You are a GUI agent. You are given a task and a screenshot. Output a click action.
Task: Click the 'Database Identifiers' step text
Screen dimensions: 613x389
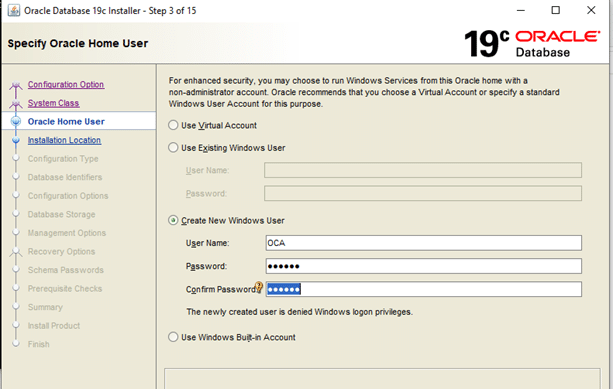click(65, 177)
